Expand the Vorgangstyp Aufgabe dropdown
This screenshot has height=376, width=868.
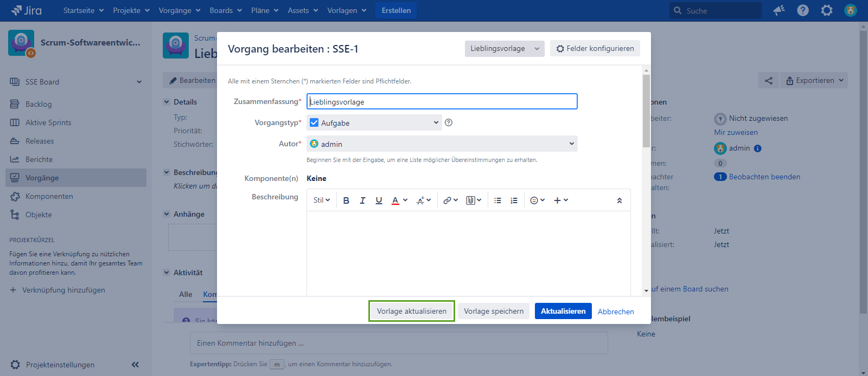click(x=374, y=123)
